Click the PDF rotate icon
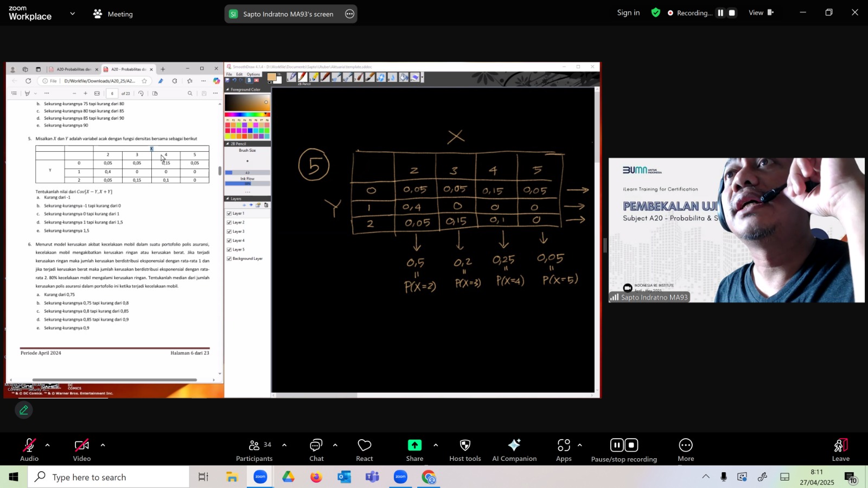This screenshot has height=488, width=868. (x=141, y=93)
